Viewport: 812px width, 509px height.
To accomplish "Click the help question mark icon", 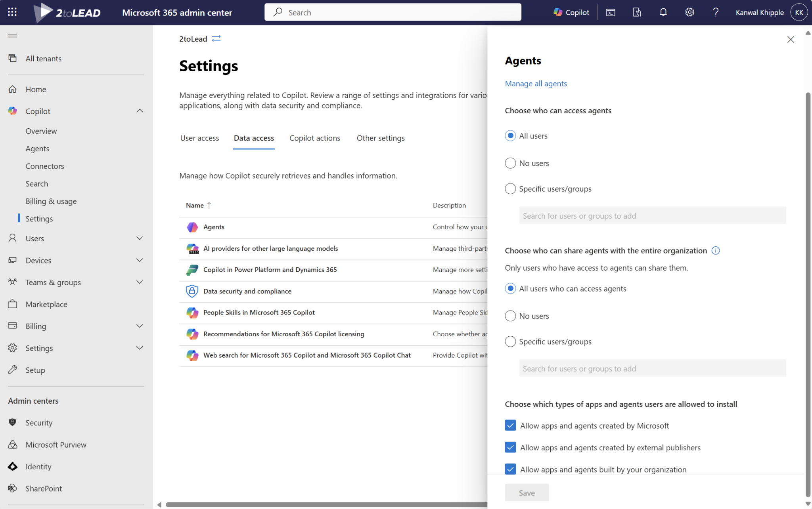I will [716, 12].
